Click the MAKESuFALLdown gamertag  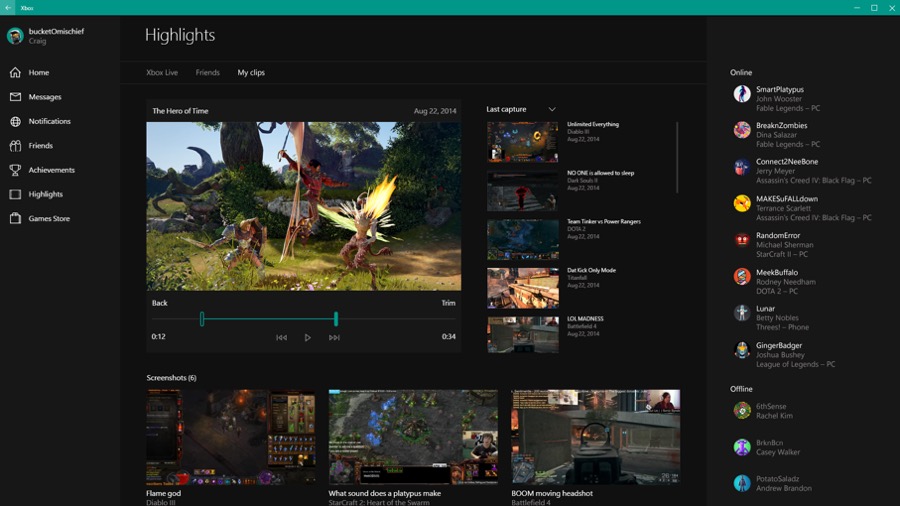[x=786, y=199]
